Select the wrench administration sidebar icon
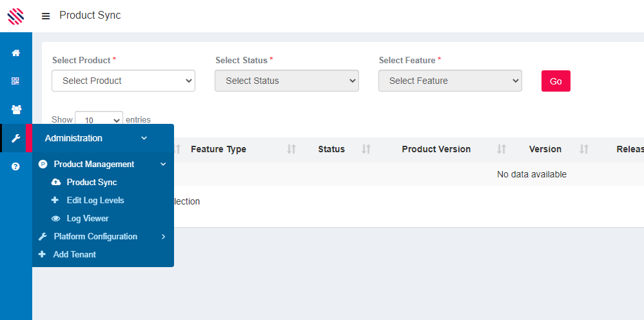Image resolution: width=644 pixels, height=320 pixels. tap(15, 138)
